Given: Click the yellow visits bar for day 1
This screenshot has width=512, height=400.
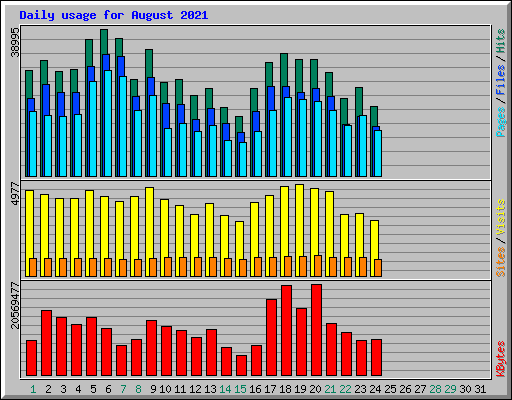Looking at the screenshot, I should point(29,224).
